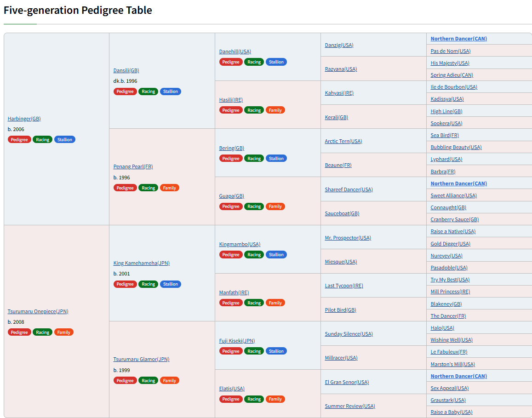Open Mr. Prospector(USA) link
This screenshot has width=532, height=418.
coord(348,237)
